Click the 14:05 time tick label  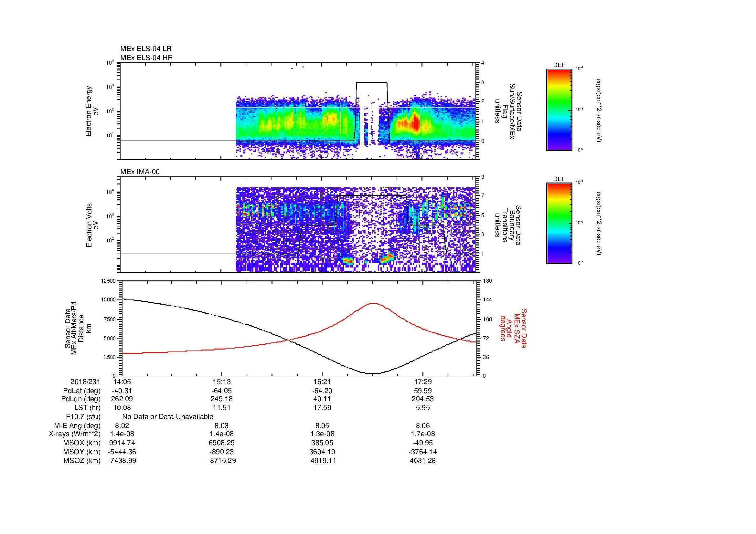click(122, 382)
